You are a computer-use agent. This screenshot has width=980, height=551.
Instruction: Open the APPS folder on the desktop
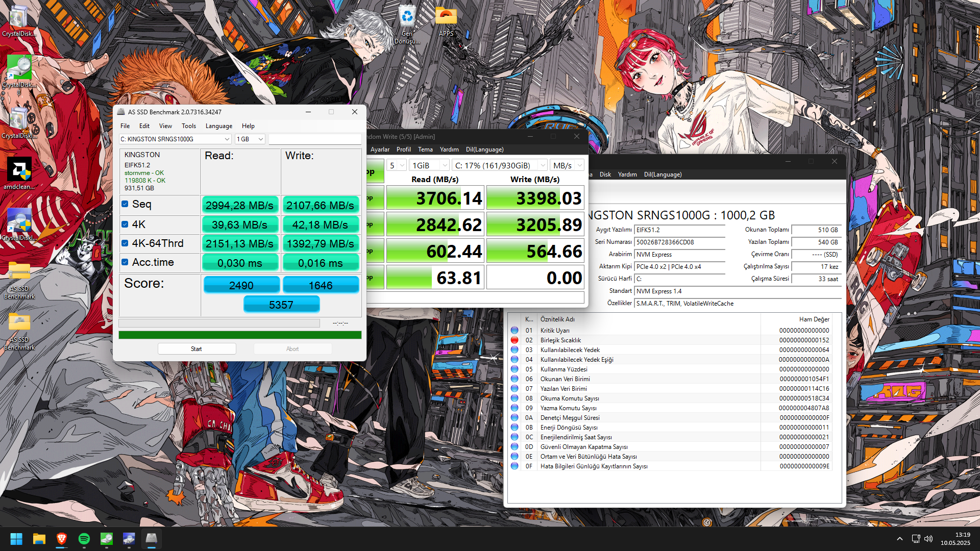tap(446, 21)
